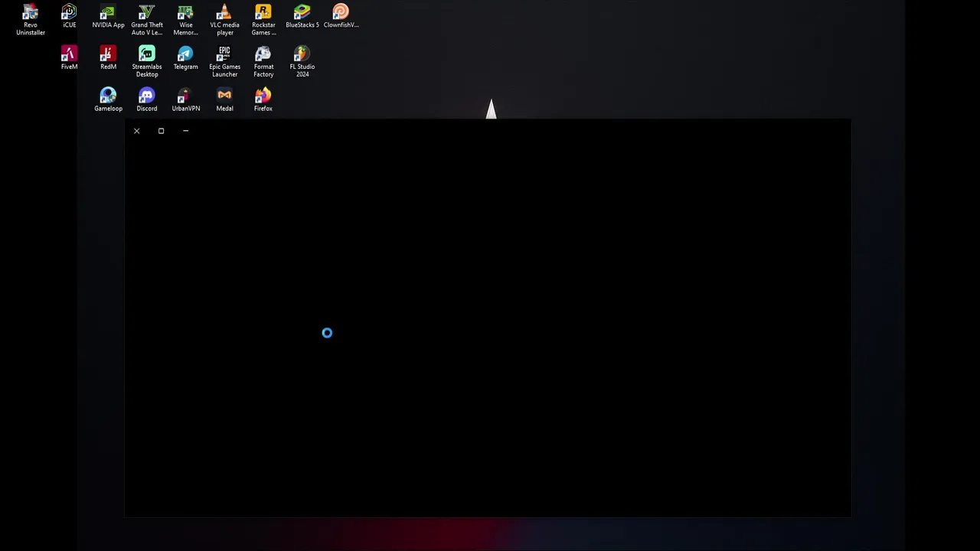Open the iCUE desktop icon
The height and width of the screenshot is (551, 980).
tap(69, 16)
